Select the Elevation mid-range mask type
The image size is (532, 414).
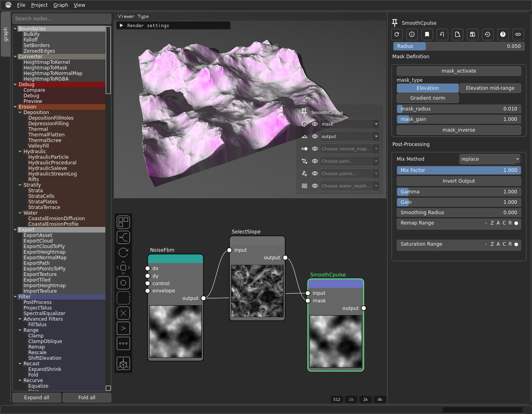pyautogui.click(x=490, y=88)
